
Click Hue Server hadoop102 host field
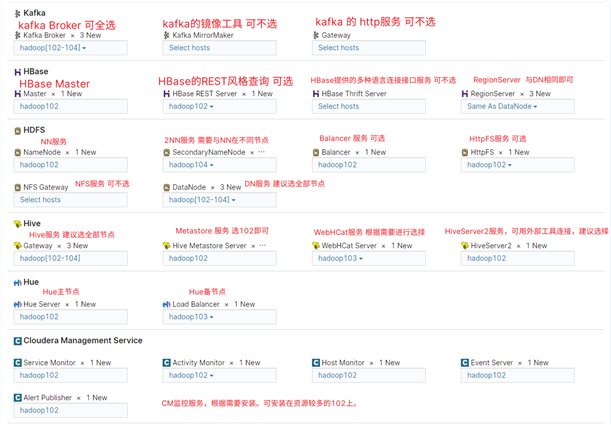[x=71, y=317]
